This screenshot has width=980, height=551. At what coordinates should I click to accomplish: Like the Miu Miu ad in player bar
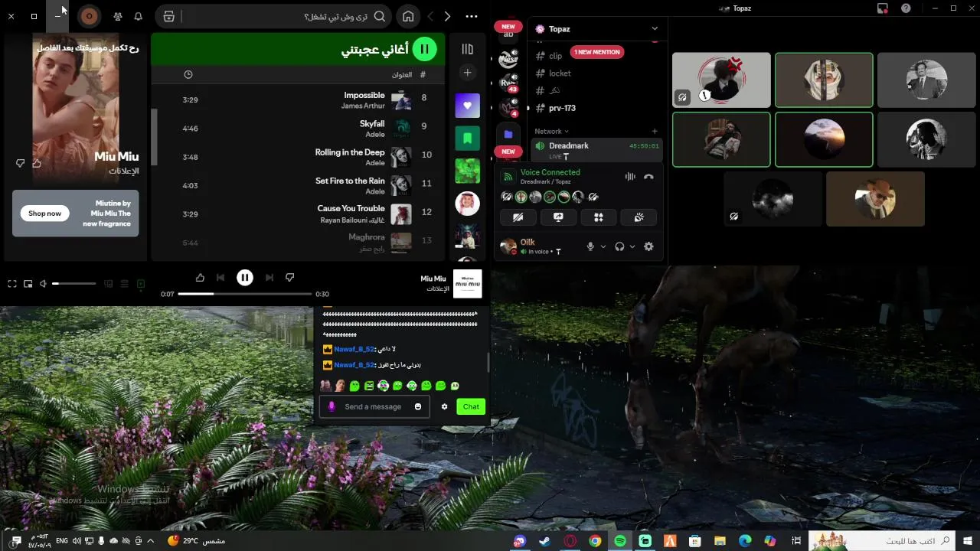click(x=200, y=278)
